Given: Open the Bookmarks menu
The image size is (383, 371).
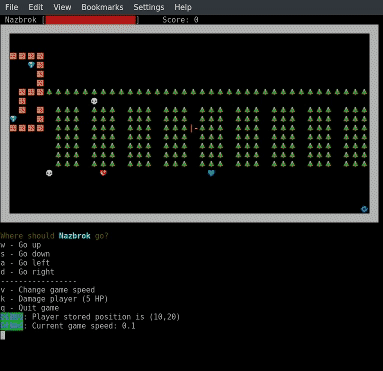Looking at the screenshot, I should (x=102, y=7).
